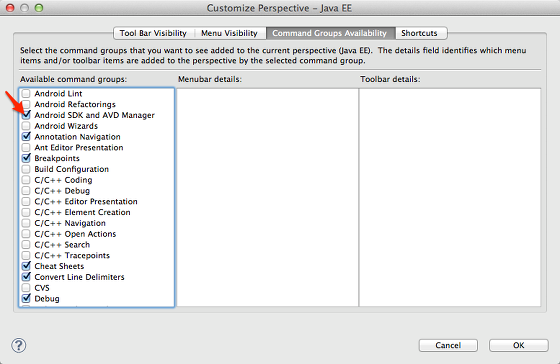Select the Convert Line Delimiters label
Screen dimensions: 560x364
coord(79,277)
